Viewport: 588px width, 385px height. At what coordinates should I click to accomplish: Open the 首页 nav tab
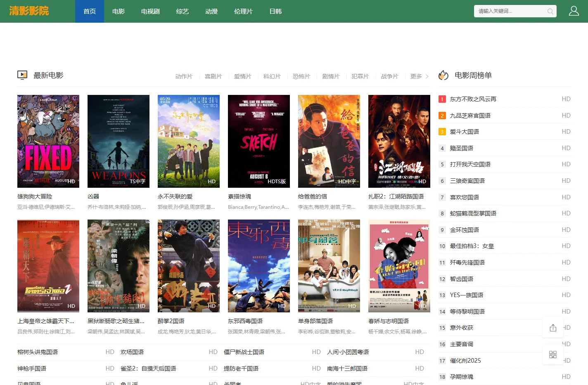click(90, 11)
